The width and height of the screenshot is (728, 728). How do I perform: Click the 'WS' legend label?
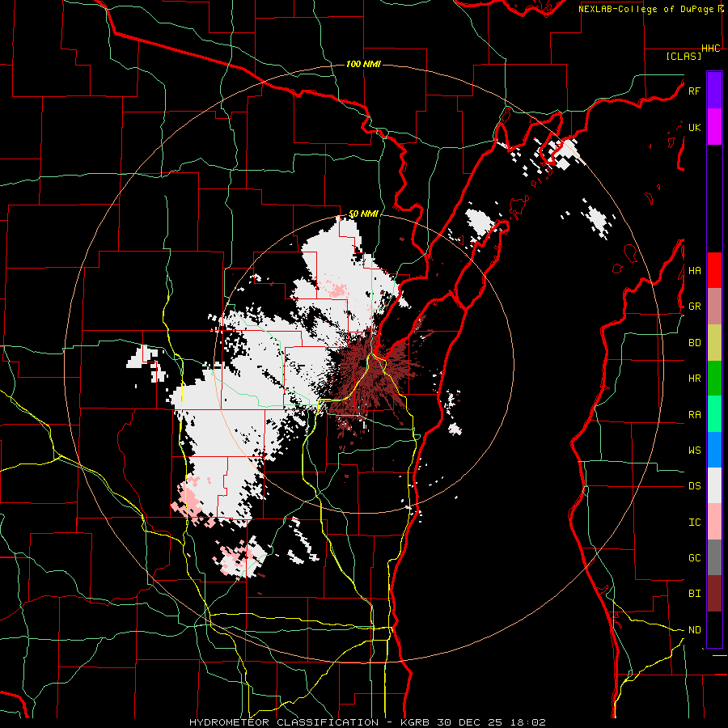click(694, 451)
